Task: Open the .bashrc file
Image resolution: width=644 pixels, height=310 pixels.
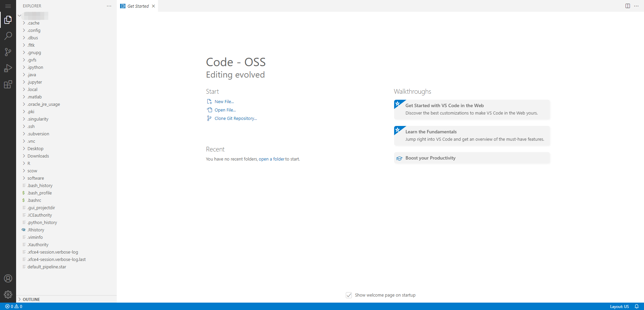Action: click(x=34, y=201)
